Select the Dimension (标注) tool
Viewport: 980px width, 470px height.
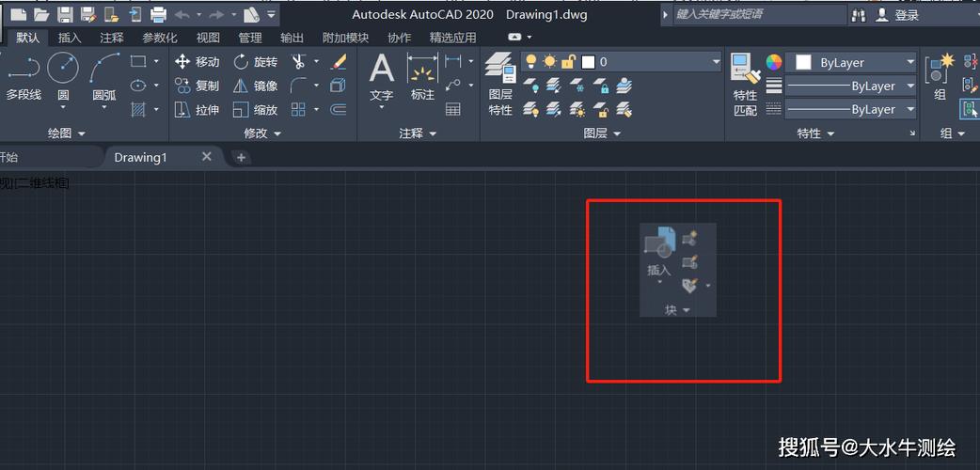tap(422, 77)
